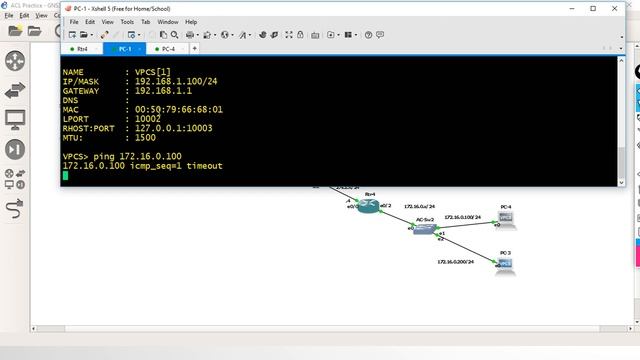The width and height of the screenshot is (640, 360).
Task: Switch to the Rtr4 session tab
Action: tap(82, 49)
